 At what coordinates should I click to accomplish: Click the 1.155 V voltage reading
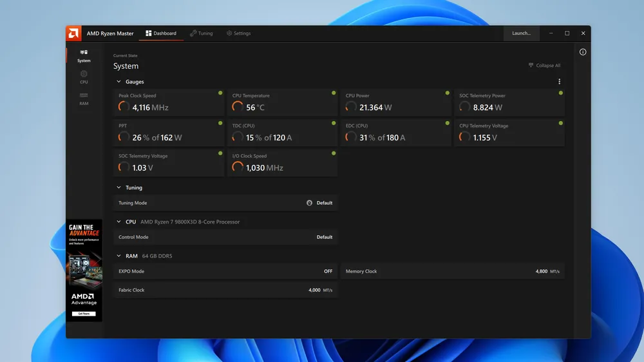[x=485, y=138]
